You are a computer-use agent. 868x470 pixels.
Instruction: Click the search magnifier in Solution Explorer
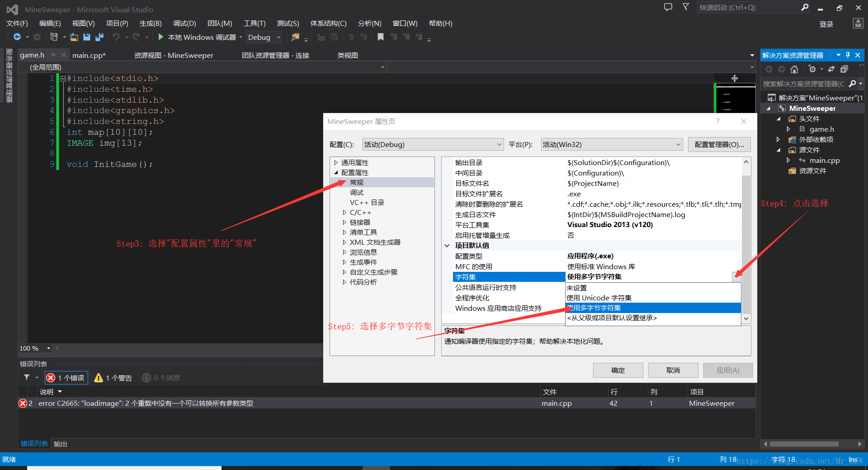point(852,84)
